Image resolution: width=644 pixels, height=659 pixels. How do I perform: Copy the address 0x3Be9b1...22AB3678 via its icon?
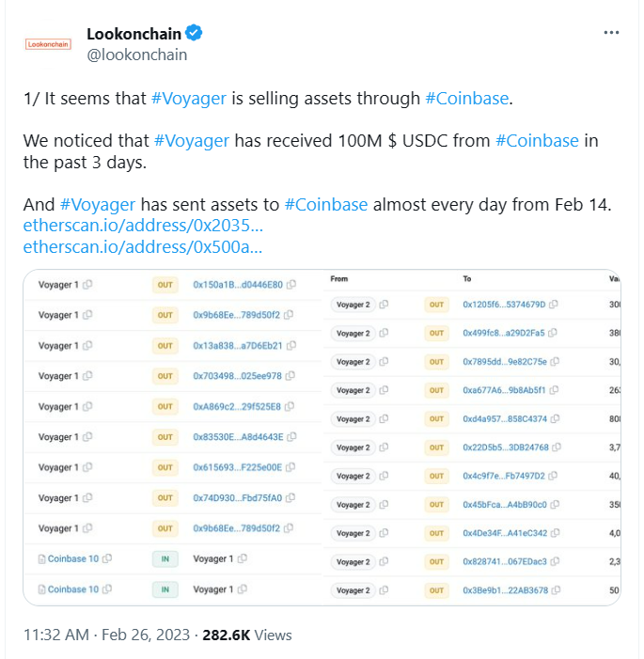556,590
